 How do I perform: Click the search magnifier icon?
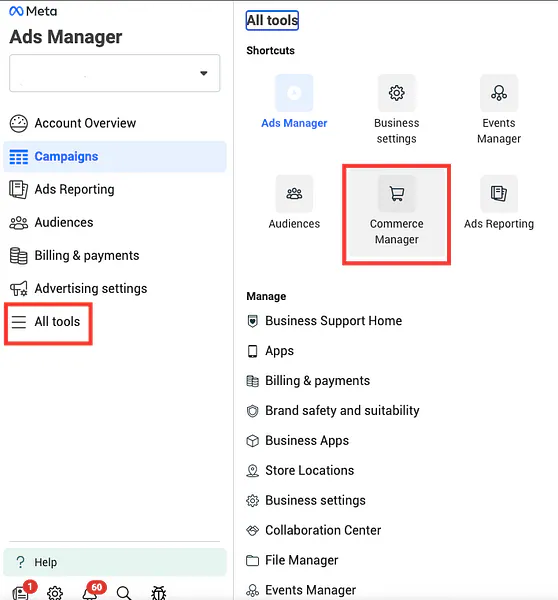click(x=124, y=593)
